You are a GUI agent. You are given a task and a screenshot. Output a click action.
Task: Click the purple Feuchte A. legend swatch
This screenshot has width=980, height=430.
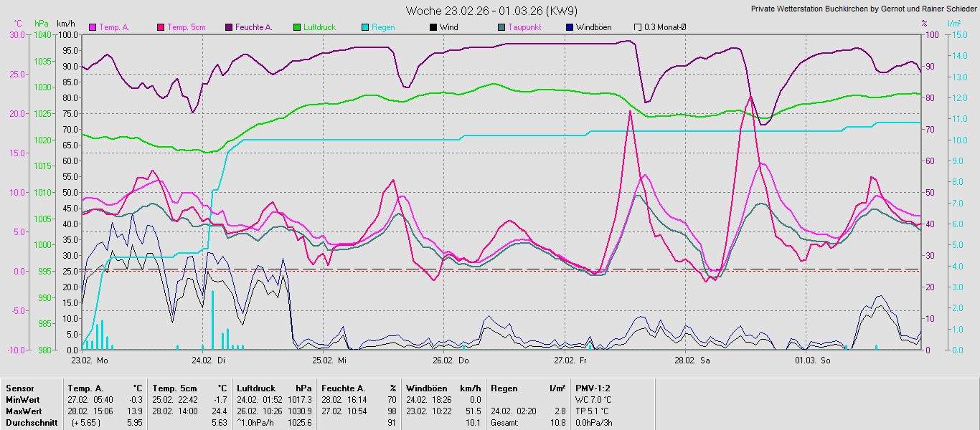coord(229,27)
